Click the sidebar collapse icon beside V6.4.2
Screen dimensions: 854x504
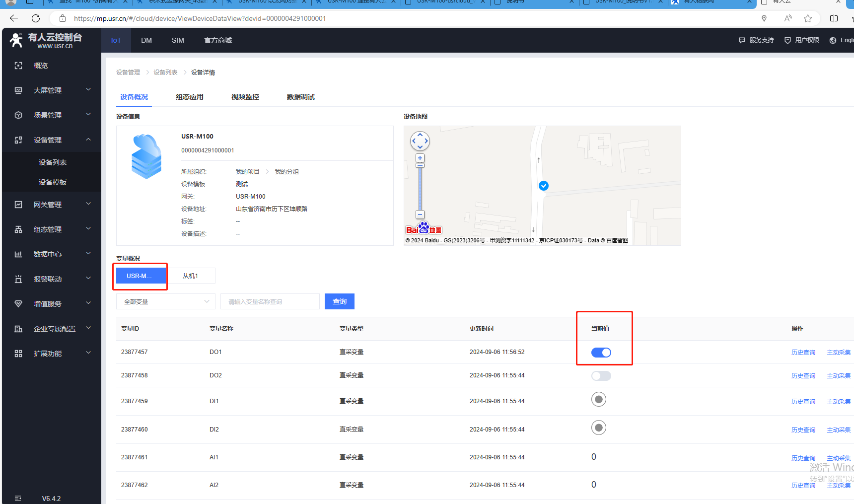[18, 498]
